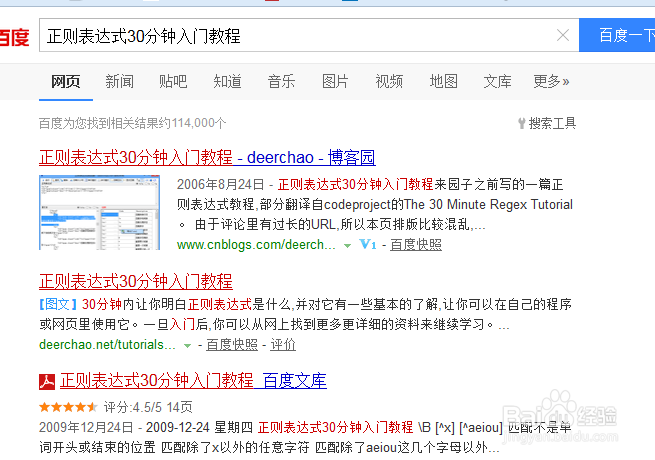
Task: Switch to the 图片 tab
Action: pos(335,81)
